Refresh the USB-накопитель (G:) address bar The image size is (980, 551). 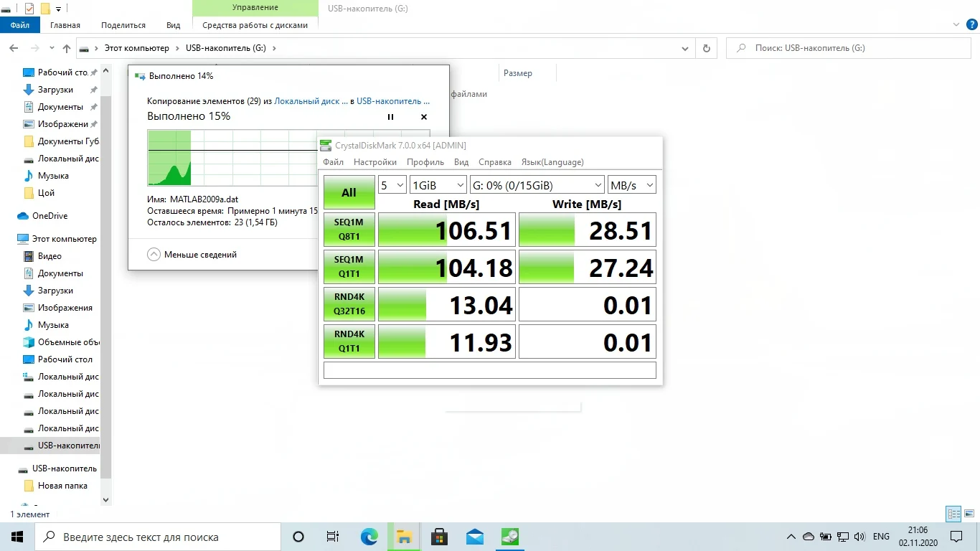tap(707, 48)
